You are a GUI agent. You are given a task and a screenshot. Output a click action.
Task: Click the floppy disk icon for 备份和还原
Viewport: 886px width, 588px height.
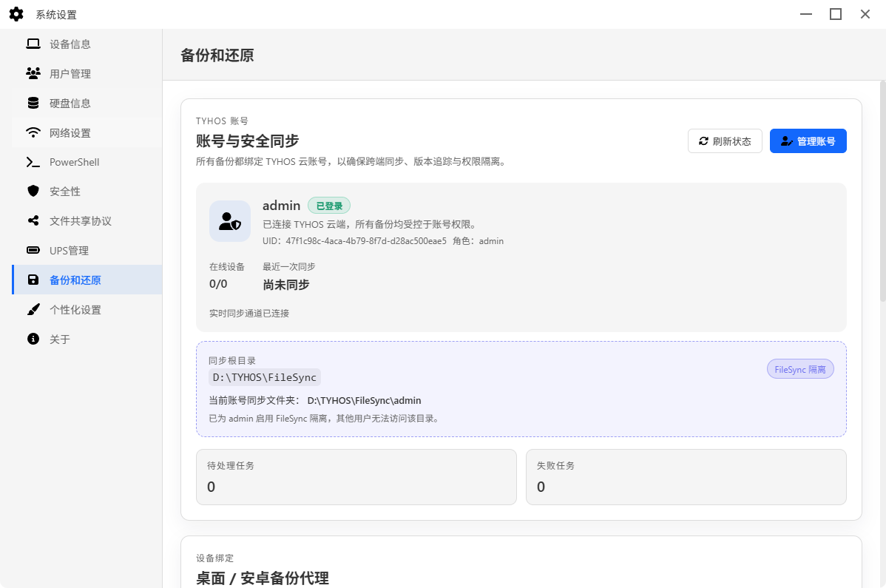33,280
